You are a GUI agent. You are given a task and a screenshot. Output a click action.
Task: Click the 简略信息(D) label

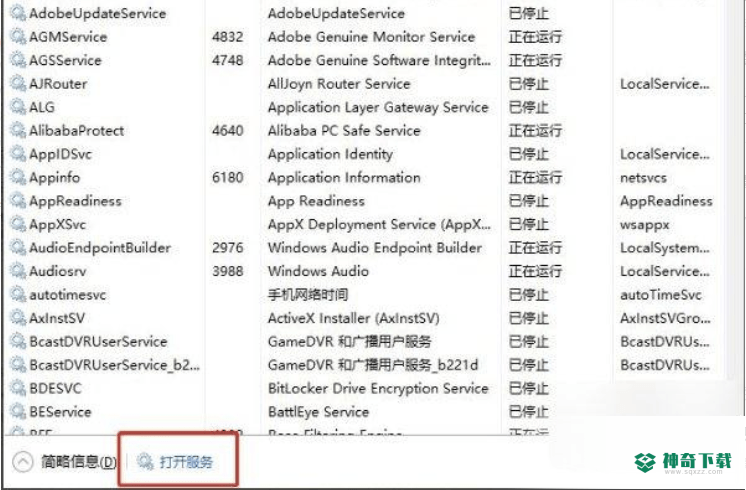click(x=79, y=461)
